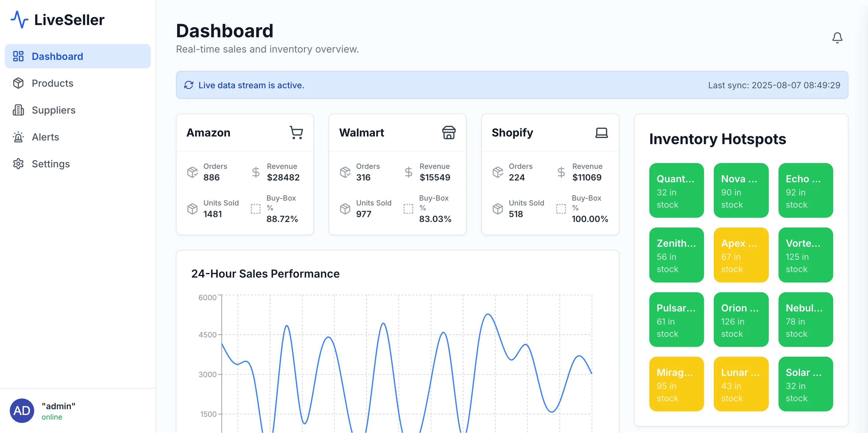Click the Shopify laptop icon
This screenshot has width=868, height=433.
[601, 133]
